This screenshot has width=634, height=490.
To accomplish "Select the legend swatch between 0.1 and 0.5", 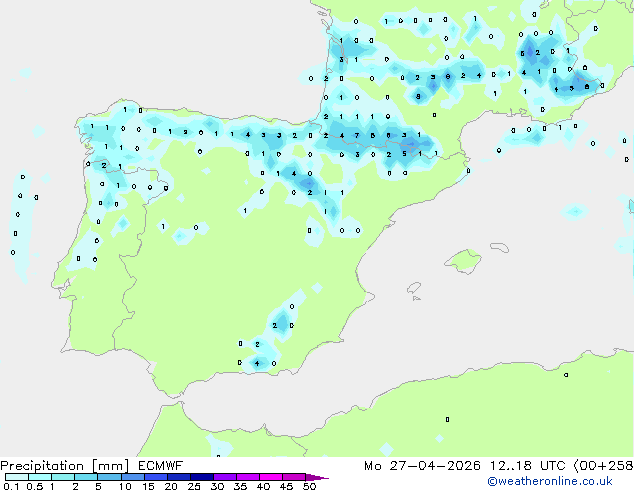I will click(x=17, y=477).
